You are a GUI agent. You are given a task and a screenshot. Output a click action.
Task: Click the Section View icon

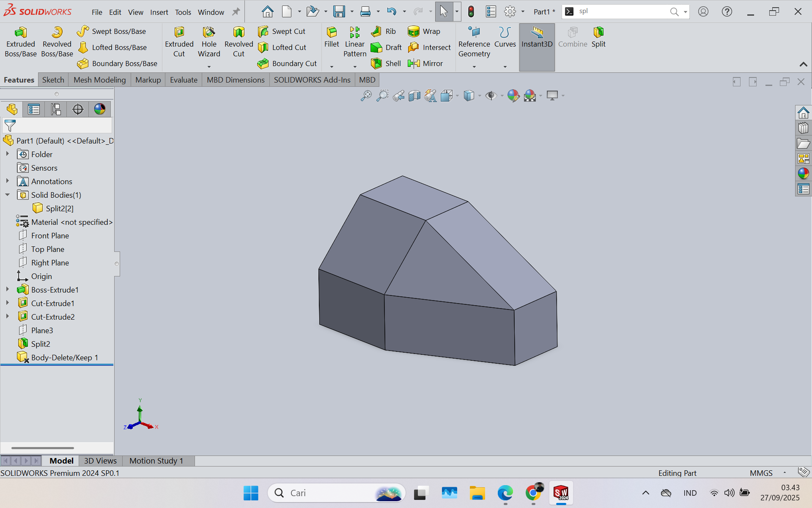click(414, 96)
